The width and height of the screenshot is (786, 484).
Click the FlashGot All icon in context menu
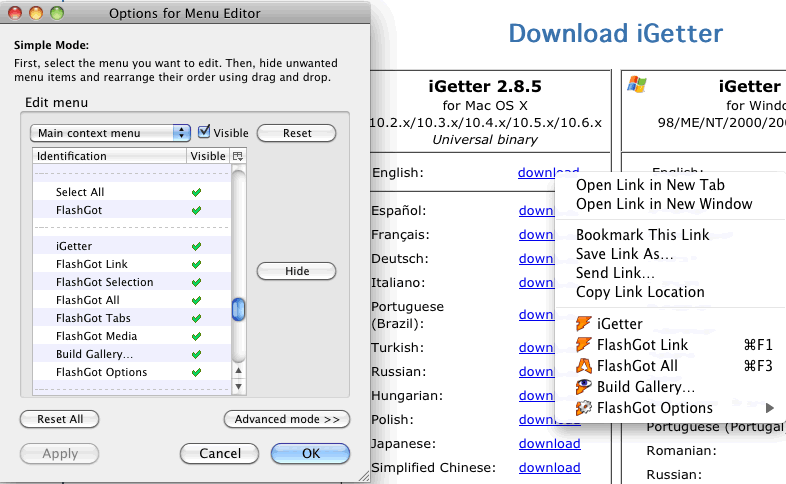tap(583, 366)
